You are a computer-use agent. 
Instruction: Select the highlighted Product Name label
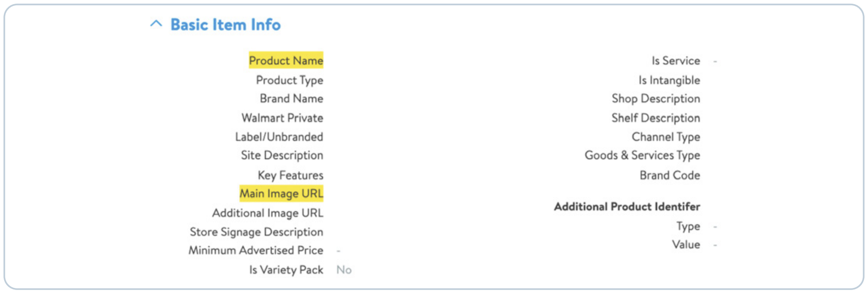point(286,60)
